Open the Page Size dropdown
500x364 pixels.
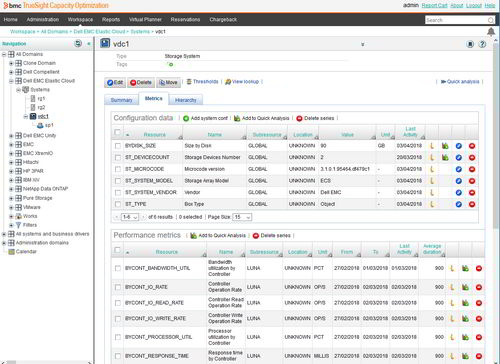(242, 217)
